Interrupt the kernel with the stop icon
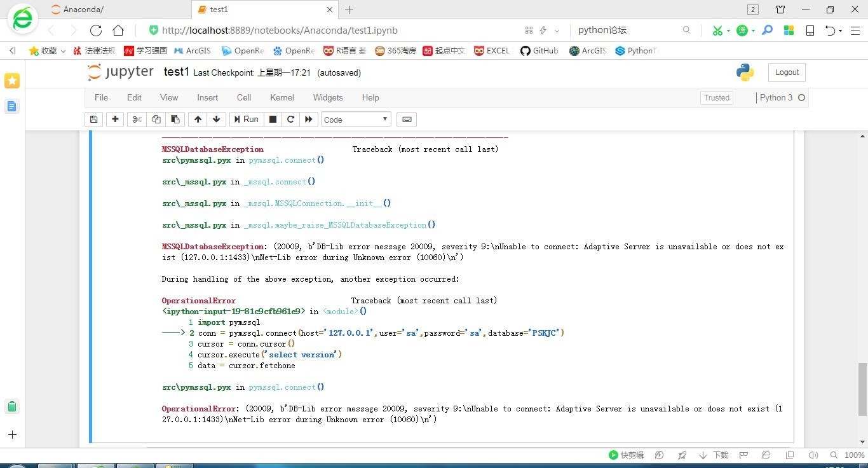This screenshot has width=868, height=468. [x=273, y=119]
